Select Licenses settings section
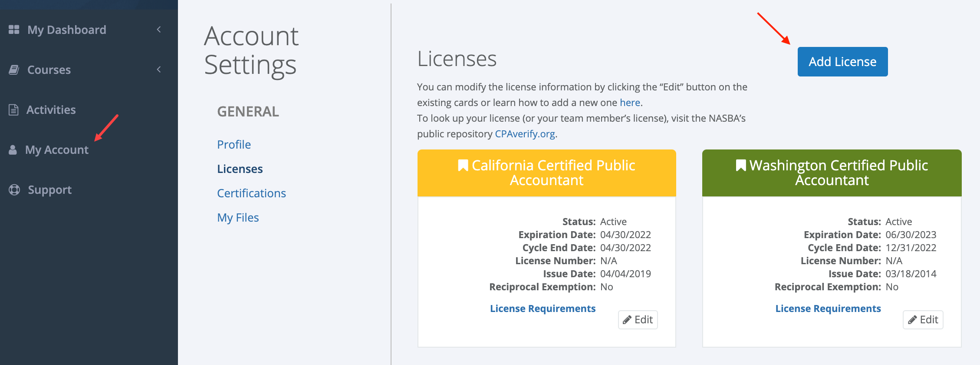The height and width of the screenshot is (365, 980). [x=240, y=169]
